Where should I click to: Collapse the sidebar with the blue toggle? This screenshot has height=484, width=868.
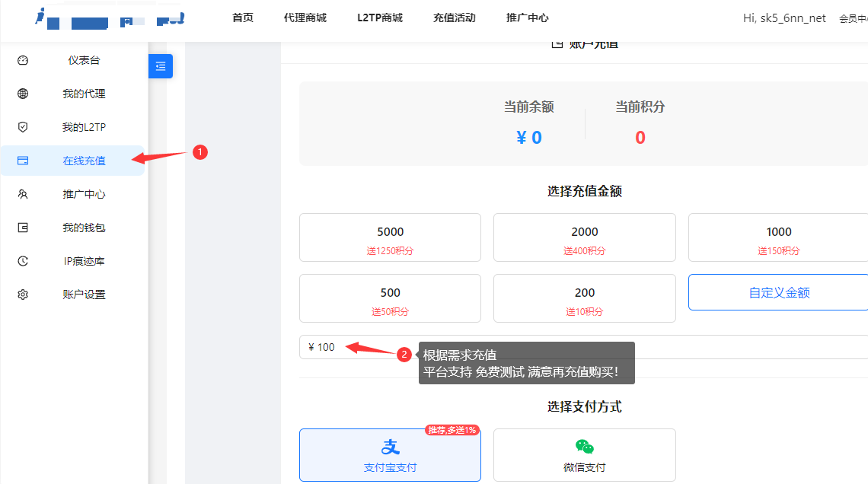pyautogui.click(x=160, y=66)
